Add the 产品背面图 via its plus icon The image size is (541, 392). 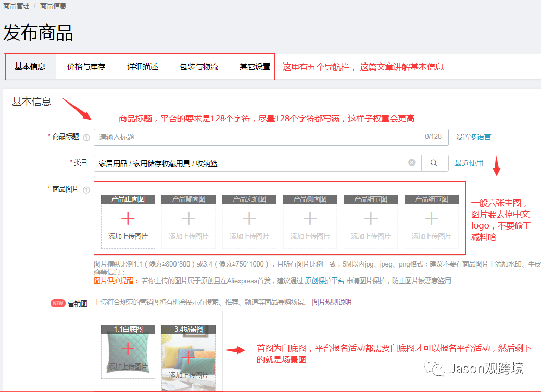188,219
